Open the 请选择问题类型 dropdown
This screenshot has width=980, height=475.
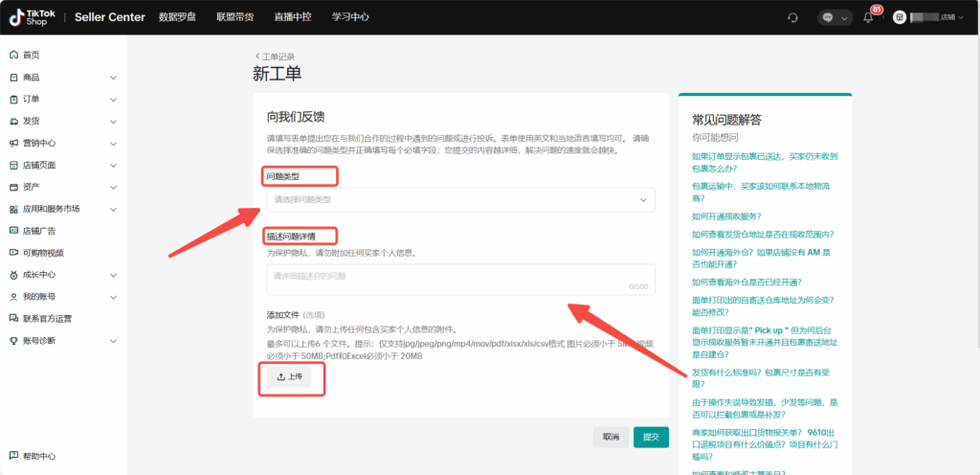tap(460, 199)
